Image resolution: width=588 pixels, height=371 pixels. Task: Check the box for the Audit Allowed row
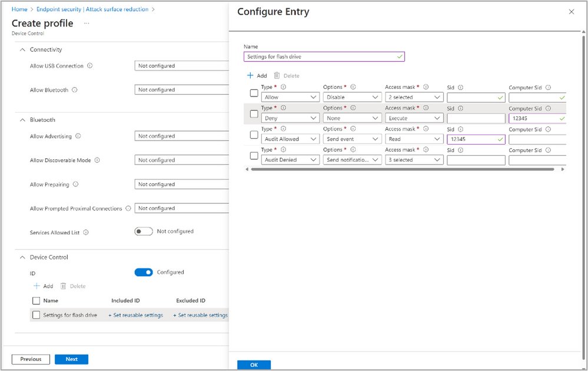pyautogui.click(x=254, y=135)
